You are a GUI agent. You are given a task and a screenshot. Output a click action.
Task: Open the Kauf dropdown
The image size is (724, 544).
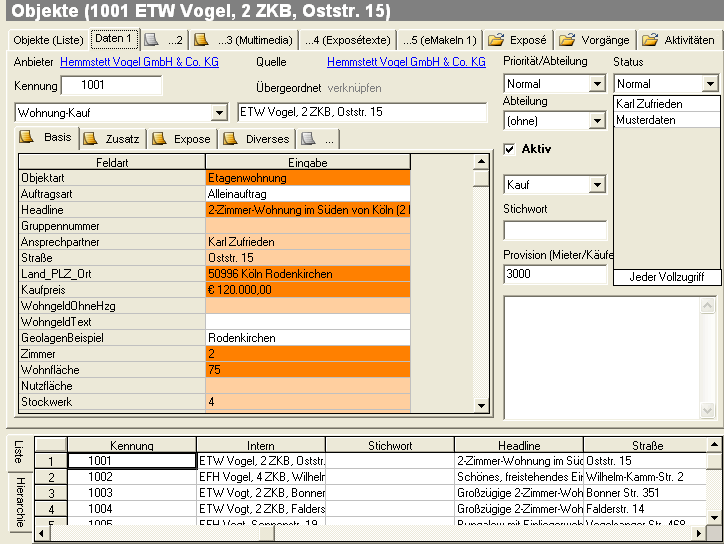pyautogui.click(x=597, y=185)
